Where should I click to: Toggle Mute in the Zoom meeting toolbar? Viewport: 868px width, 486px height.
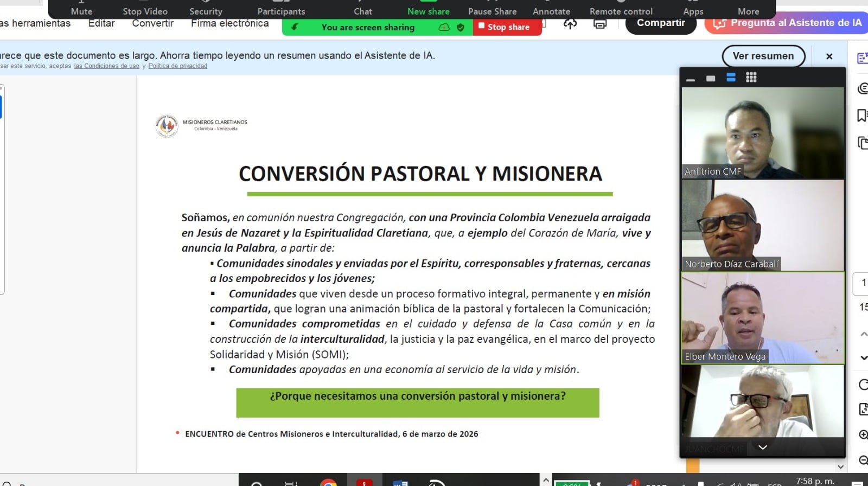(x=81, y=10)
